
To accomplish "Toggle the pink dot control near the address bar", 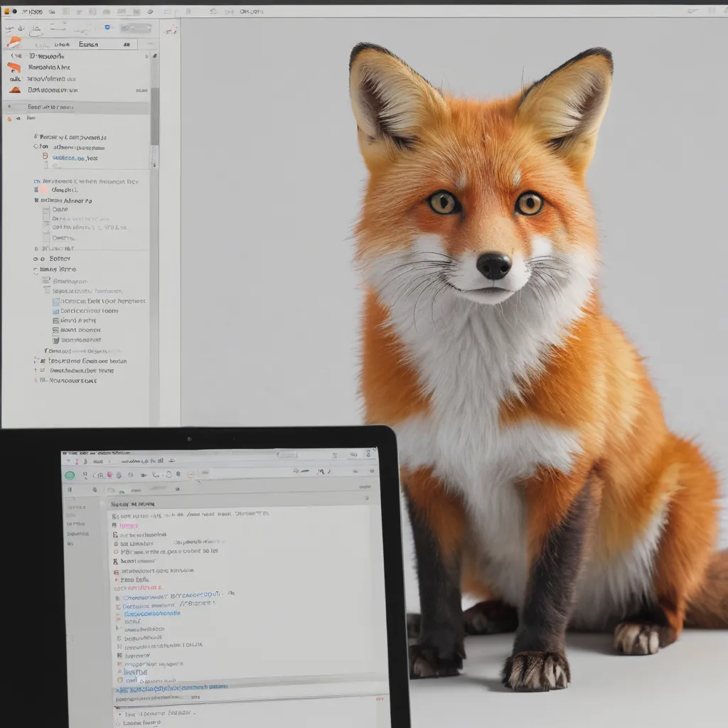I will point(109,474).
